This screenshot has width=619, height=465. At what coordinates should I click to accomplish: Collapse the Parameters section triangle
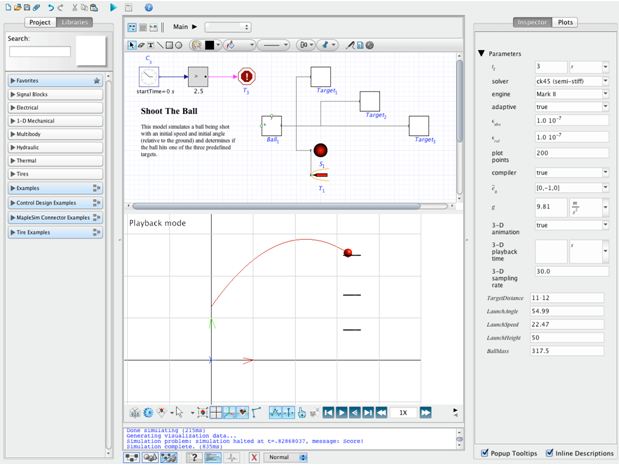[481, 53]
